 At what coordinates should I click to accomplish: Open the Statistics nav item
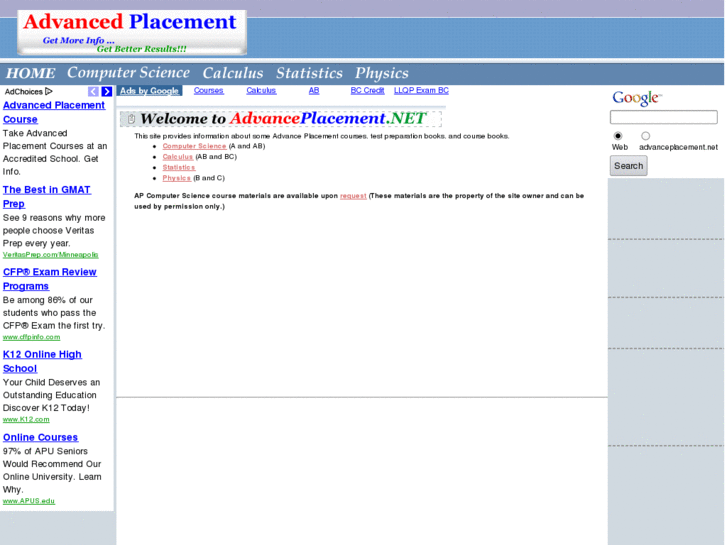pos(309,73)
